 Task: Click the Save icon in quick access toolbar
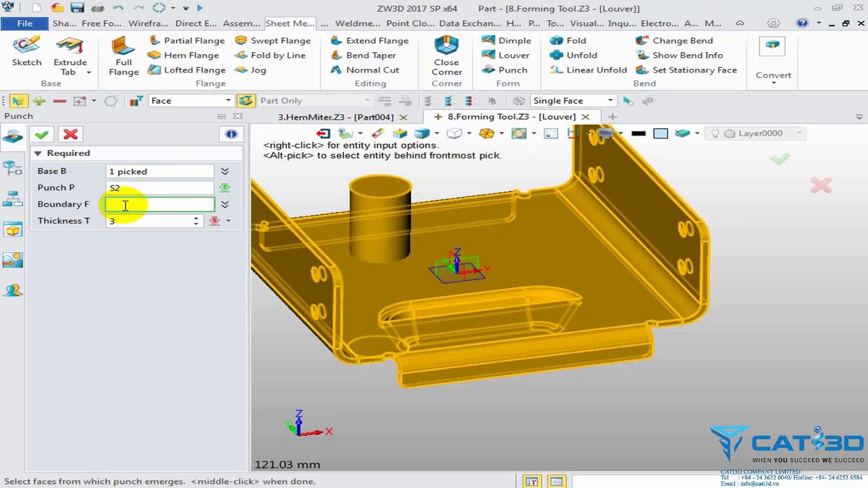pos(77,8)
